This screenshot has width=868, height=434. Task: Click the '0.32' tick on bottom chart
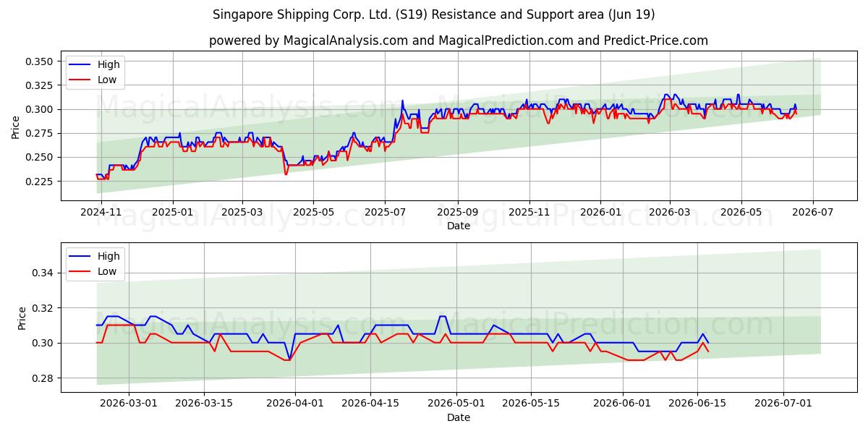[43, 308]
